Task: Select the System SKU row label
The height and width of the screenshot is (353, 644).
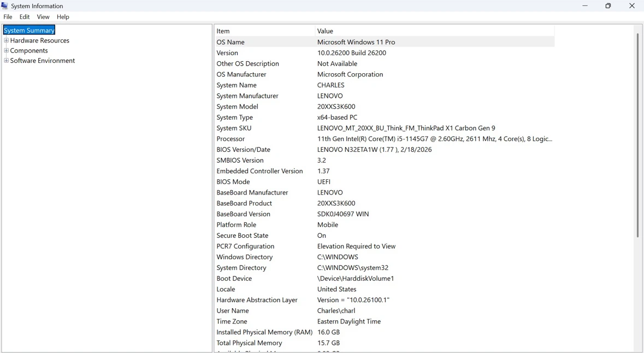Action: click(234, 128)
